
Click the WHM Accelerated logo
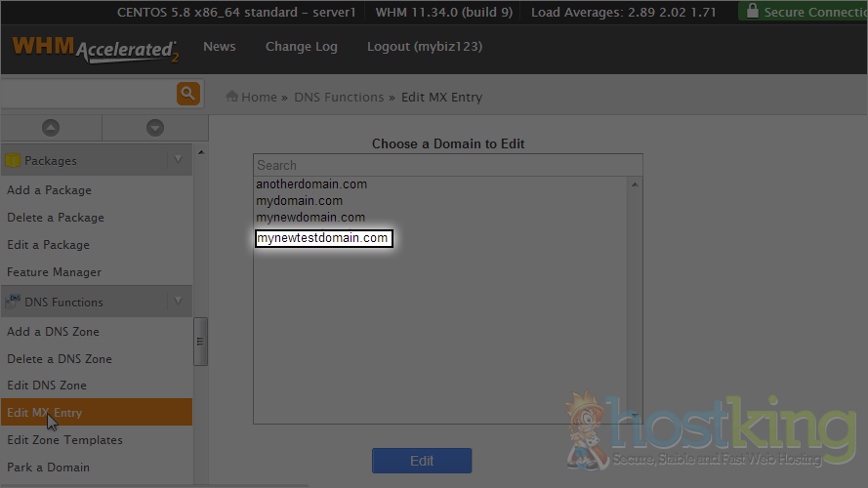(x=95, y=48)
